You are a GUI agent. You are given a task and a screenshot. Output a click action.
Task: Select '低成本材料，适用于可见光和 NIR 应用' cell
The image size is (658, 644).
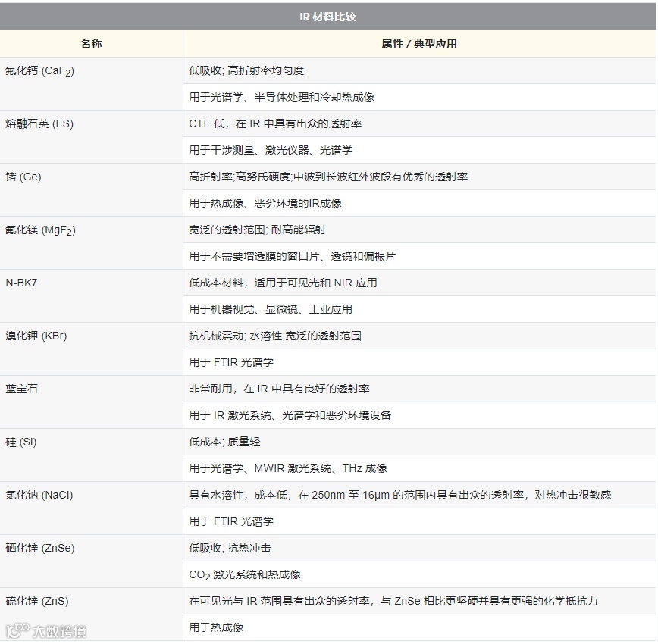click(419, 283)
